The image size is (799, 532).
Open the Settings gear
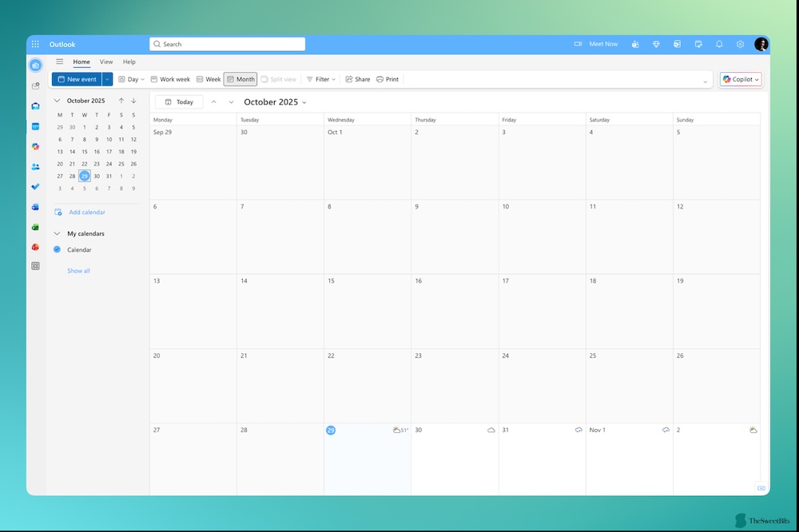tap(741, 44)
